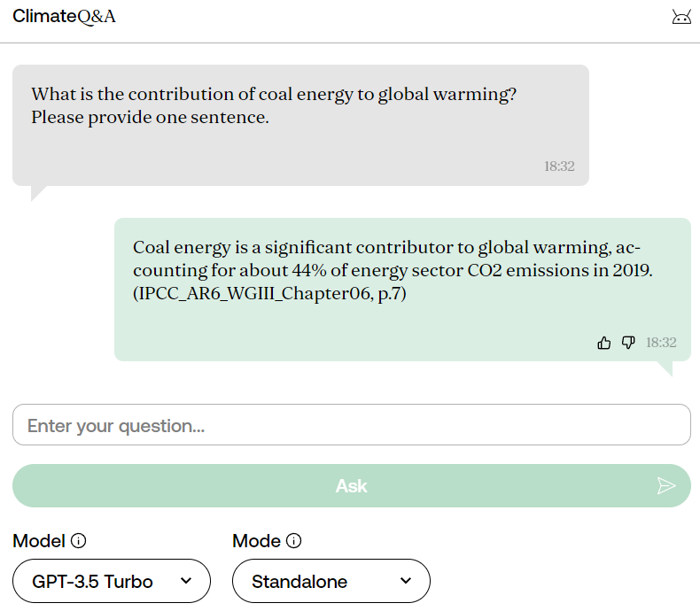Screen dimensions: 700x611
Task: Click the 18:32 timestamp on the answer
Action: pos(661,343)
